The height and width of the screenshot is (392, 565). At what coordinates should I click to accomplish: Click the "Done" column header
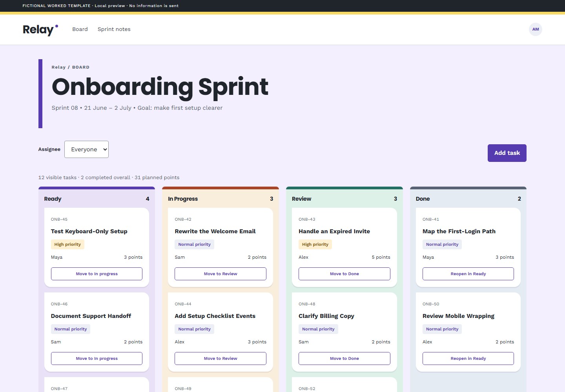pos(423,199)
